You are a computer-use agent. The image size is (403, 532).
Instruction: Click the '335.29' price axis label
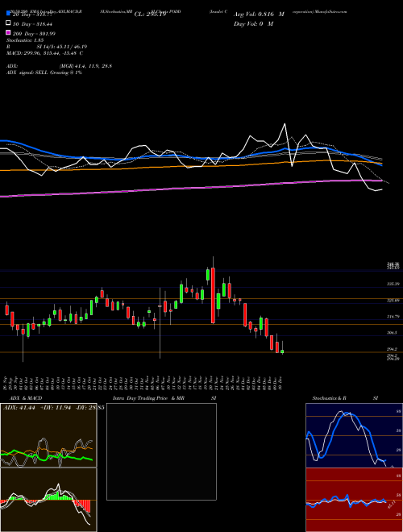tap(393, 284)
